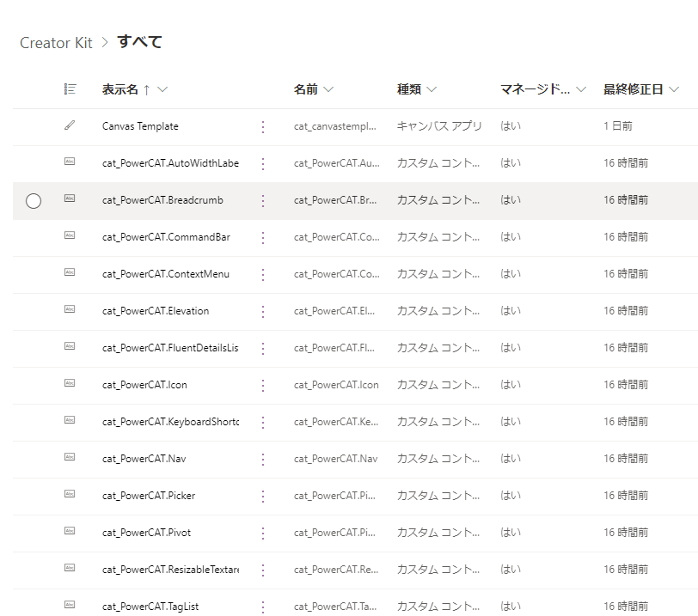
Task: Click the name cell cat_PowerCAT.Icon
Action: (x=336, y=385)
